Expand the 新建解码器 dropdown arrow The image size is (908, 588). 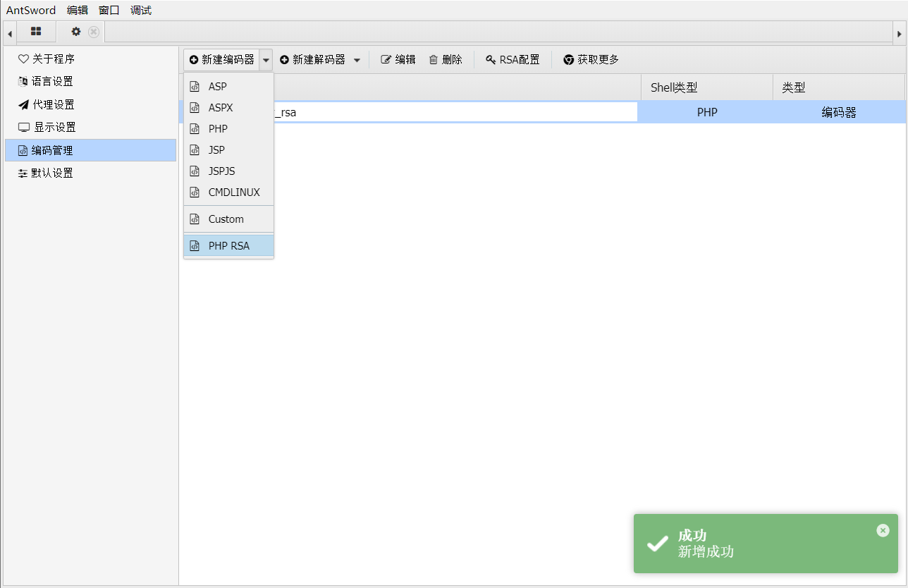point(357,60)
